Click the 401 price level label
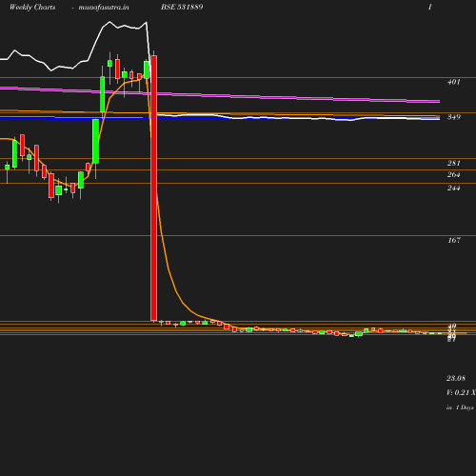Image resolution: width=476 pixels, height=476 pixels. click(454, 82)
